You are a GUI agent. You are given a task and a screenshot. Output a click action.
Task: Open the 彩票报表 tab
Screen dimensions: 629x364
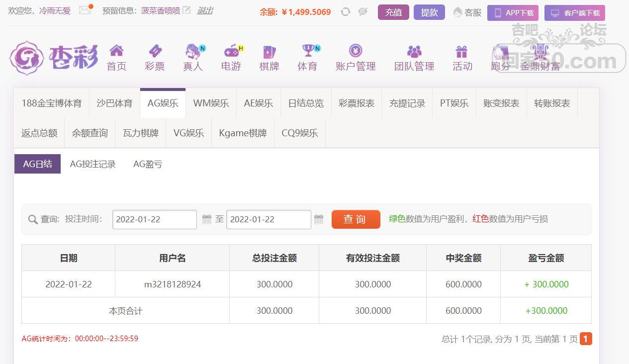[357, 103]
